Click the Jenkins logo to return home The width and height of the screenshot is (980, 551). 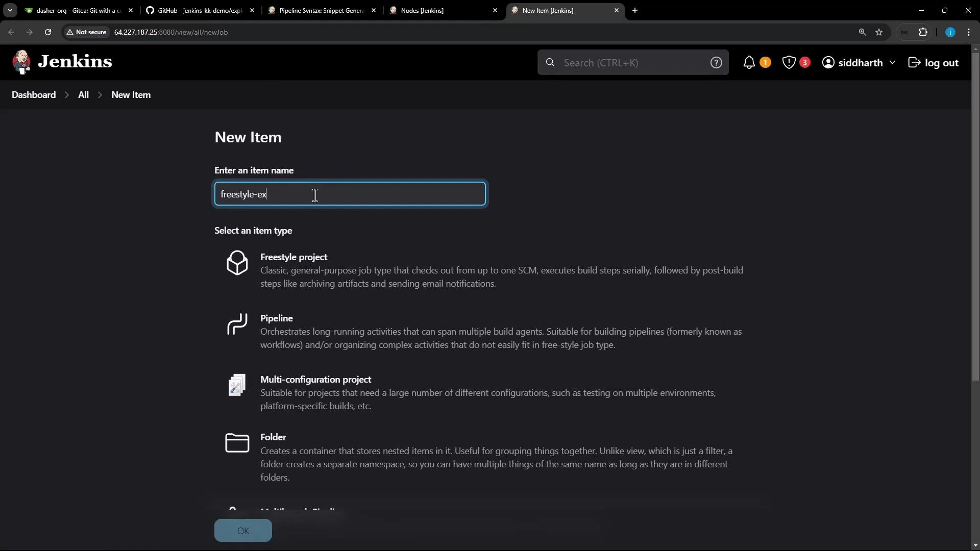[x=21, y=61]
